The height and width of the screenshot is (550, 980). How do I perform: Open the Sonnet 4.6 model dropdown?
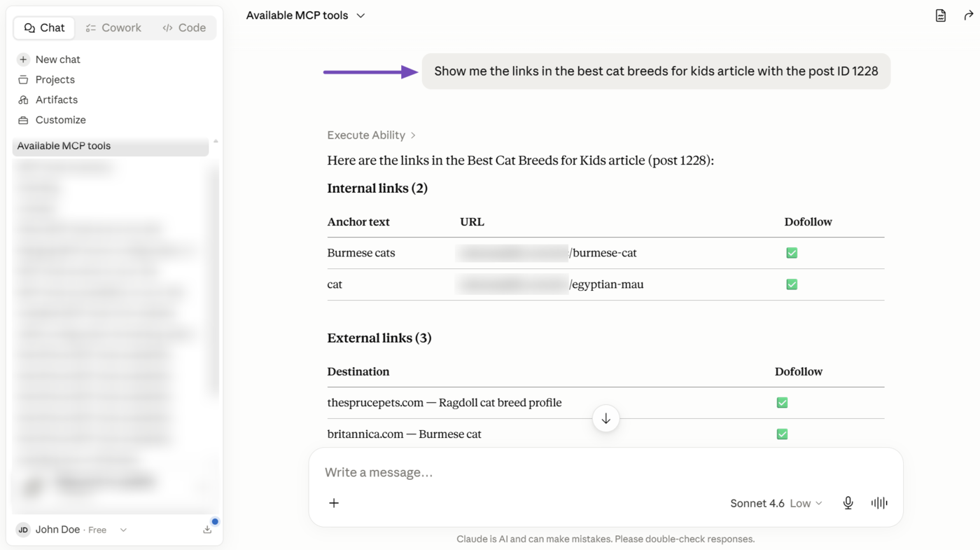(776, 503)
